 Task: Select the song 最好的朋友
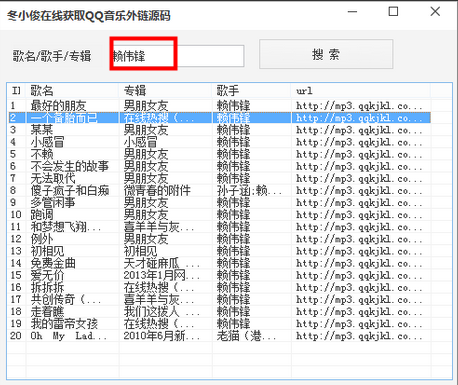tap(58, 106)
